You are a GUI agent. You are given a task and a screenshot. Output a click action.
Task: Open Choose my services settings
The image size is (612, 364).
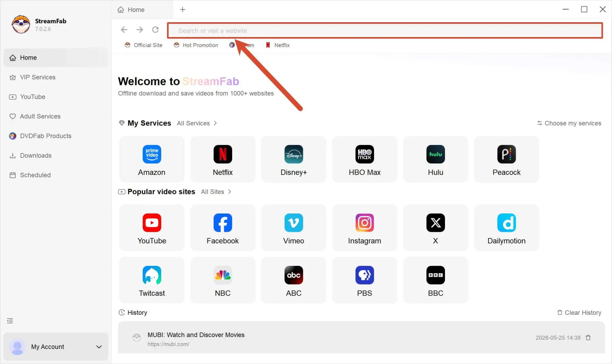coord(569,123)
